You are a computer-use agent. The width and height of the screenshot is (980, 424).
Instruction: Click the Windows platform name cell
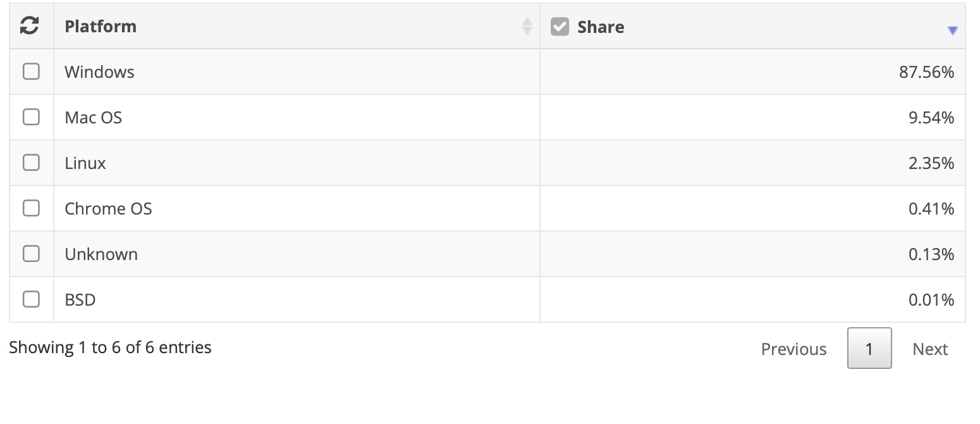click(x=297, y=72)
